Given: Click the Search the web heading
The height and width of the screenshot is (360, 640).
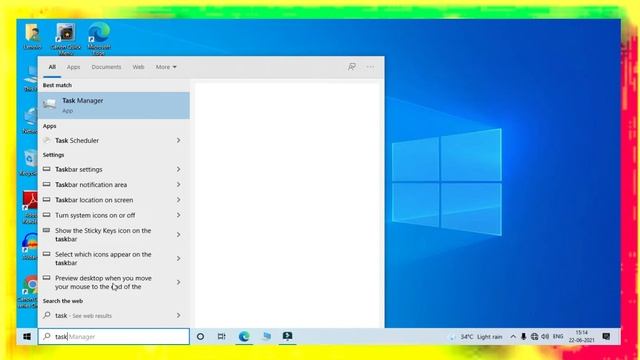Looking at the screenshot, I should click(x=63, y=301).
